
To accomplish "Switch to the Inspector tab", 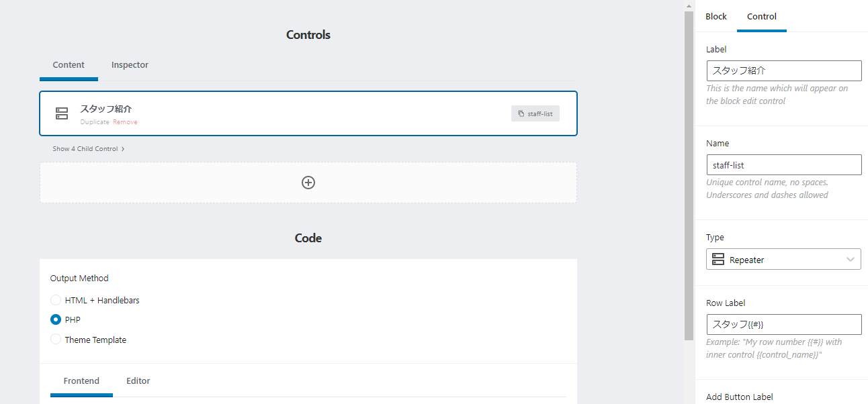I will point(130,65).
